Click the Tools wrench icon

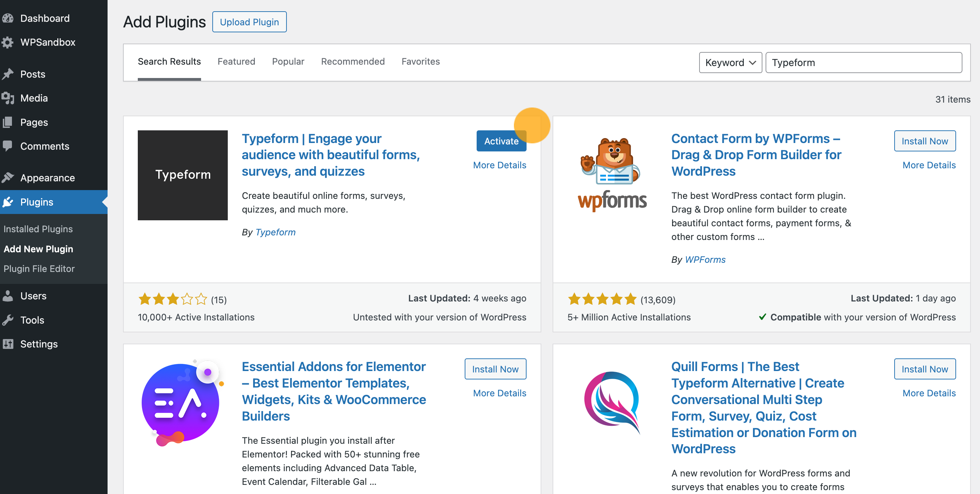point(8,320)
